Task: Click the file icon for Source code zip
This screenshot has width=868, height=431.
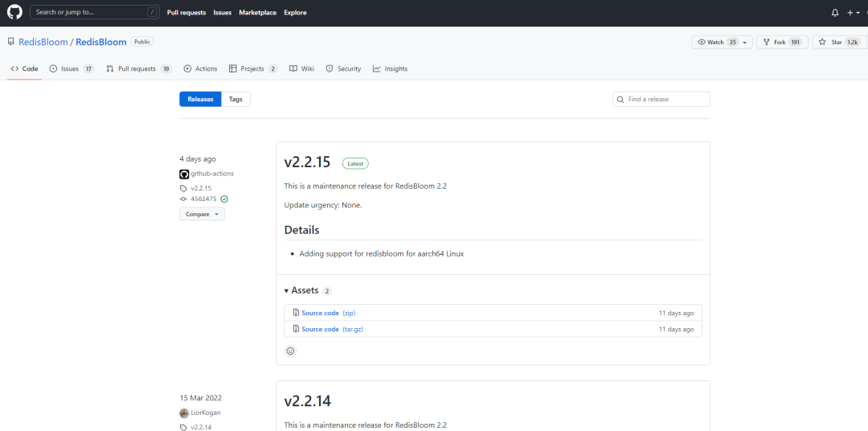Action: [296, 313]
